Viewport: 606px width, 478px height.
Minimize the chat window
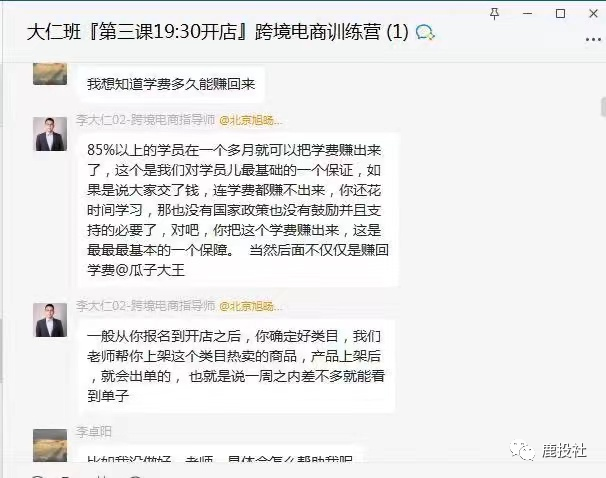(528, 14)
